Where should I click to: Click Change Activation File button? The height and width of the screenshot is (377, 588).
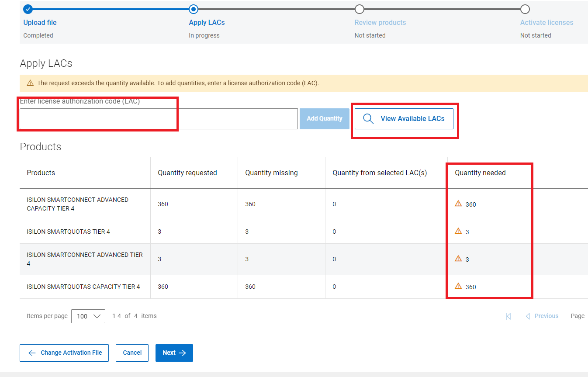click(x=64, y=353)
